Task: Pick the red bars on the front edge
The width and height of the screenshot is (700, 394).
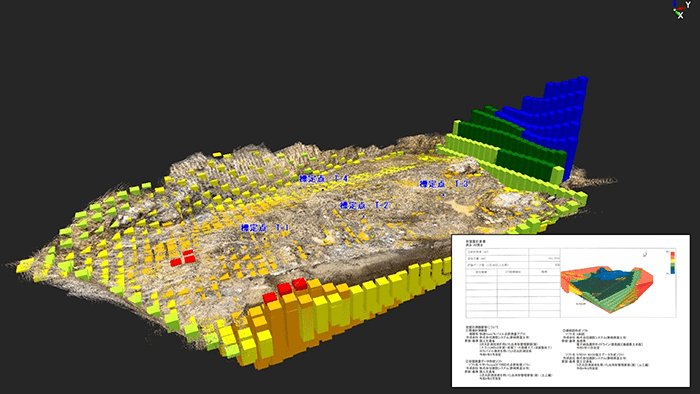Action: tap(285, 289)
